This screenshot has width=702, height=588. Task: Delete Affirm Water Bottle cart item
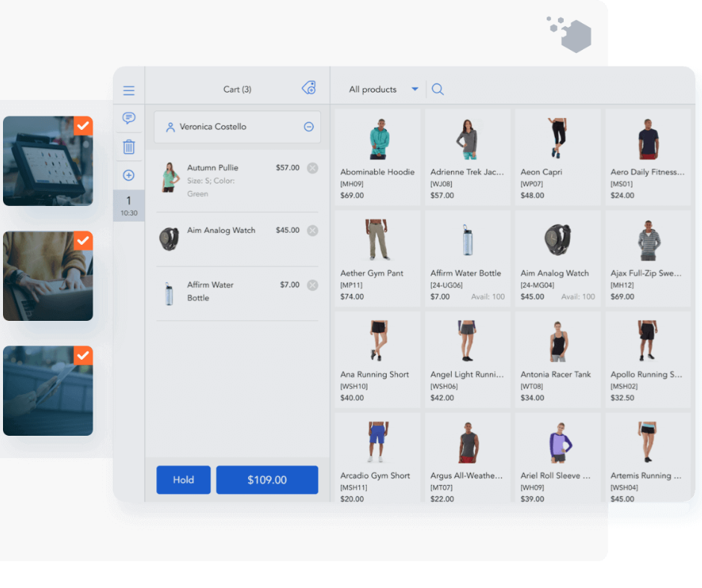(312, 285)
